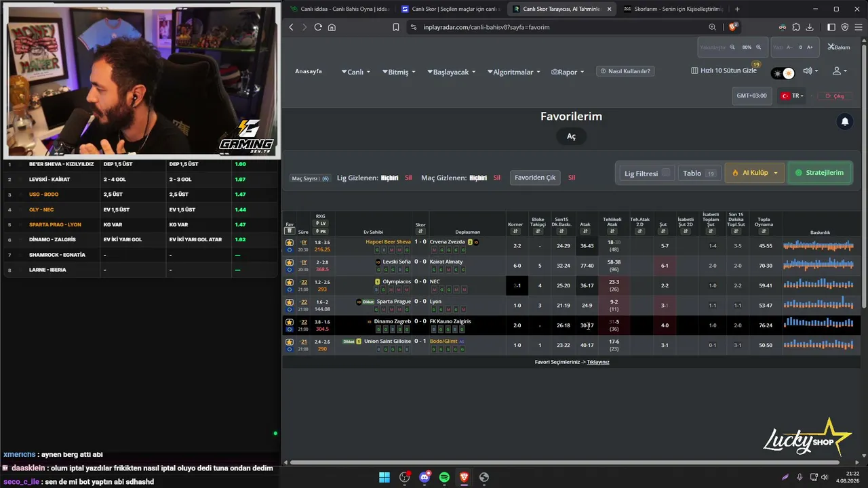Expand the Bitmiş dropdown menu
This screenshot has height=488, width=868.
[399, 72]
